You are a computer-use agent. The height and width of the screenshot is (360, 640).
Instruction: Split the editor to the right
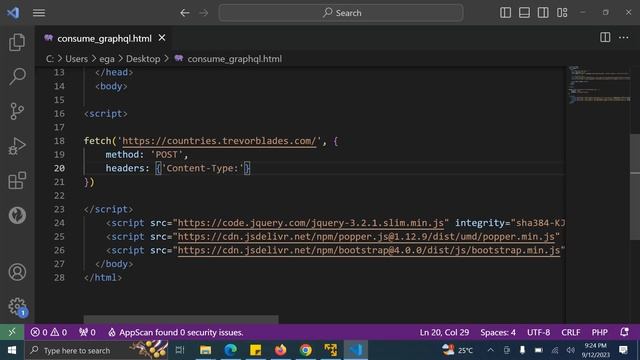605,38
